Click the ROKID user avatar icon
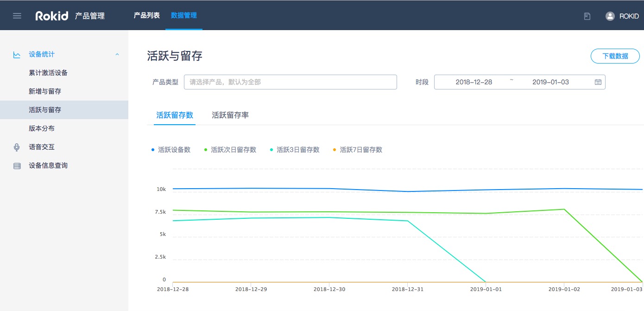 pyautogui.click(x=610, y=16)
